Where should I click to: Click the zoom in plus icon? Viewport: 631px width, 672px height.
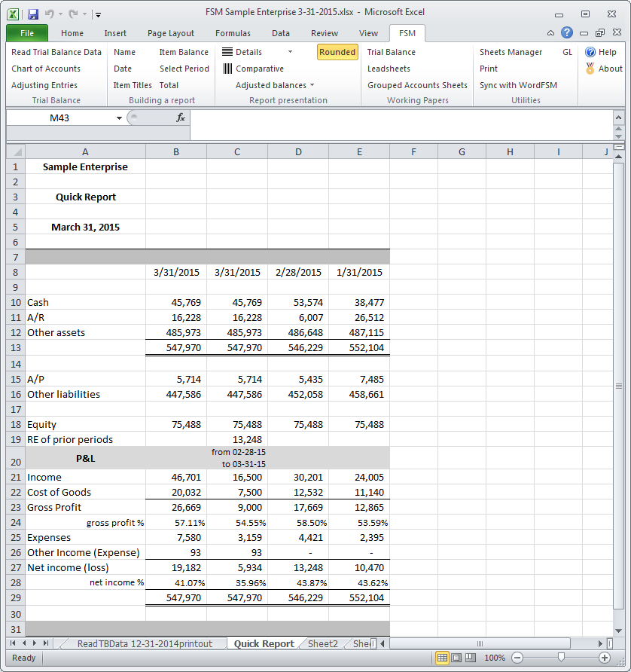[604, 658]
